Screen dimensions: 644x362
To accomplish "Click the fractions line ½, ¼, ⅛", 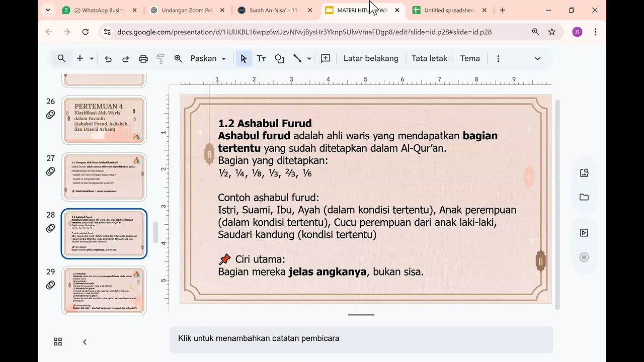I will click(x=265, y=173).
